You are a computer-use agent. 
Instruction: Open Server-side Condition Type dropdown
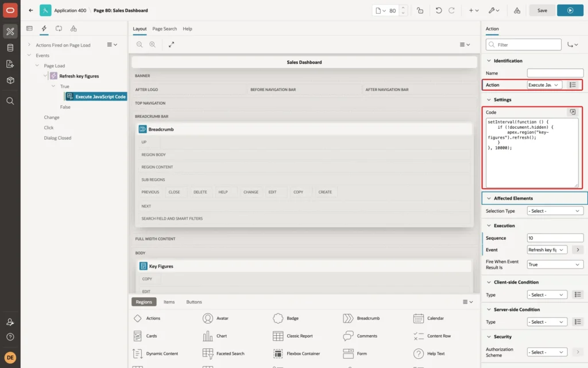547,322
